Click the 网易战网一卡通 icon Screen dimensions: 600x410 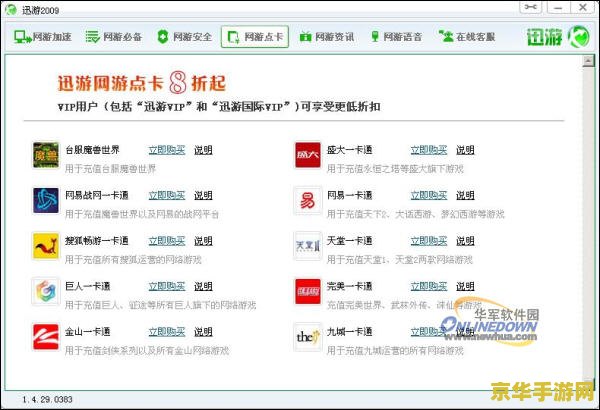[x=46, y=200]
